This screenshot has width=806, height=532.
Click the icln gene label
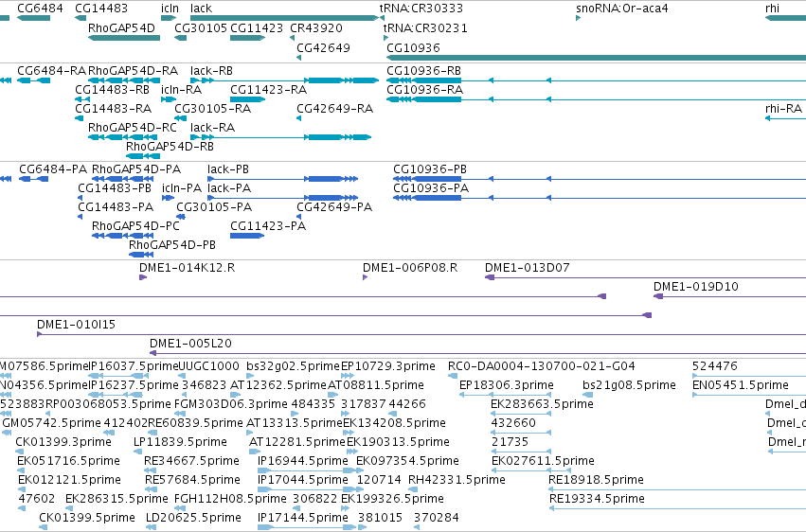point(170,9)
